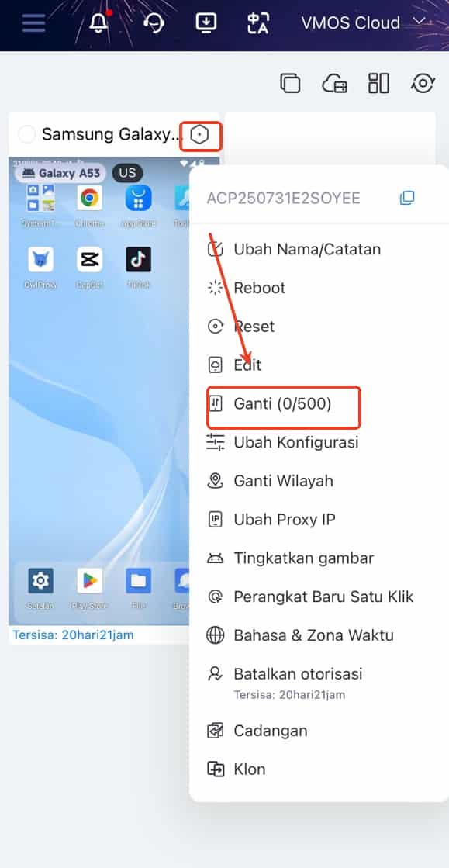Open the hexagon device options menu
449x868 pixels.
pyautogui.click(x=199, y=134)
